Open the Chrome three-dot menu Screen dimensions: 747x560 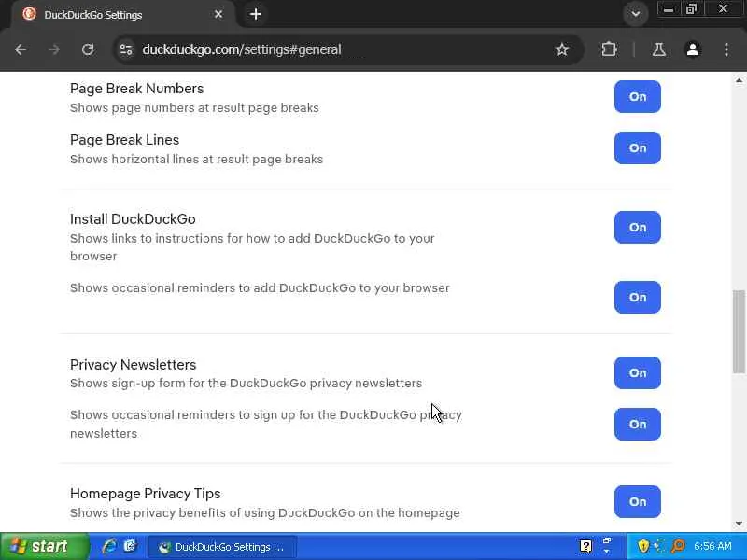coord(726,49)
